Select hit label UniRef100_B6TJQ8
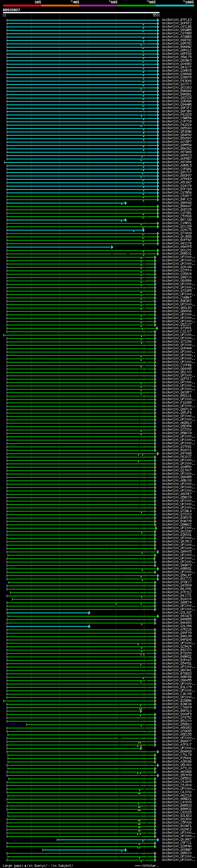 pos(177,220)
